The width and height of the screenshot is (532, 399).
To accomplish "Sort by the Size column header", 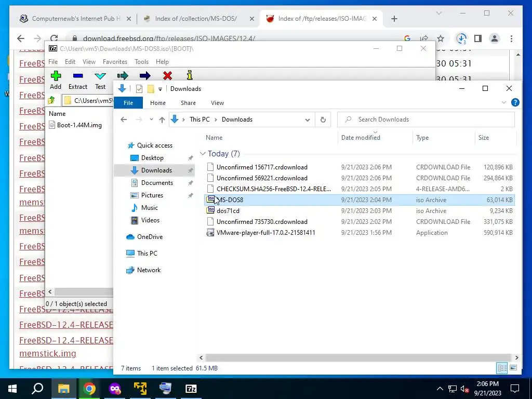I will [x=495, y=137].
